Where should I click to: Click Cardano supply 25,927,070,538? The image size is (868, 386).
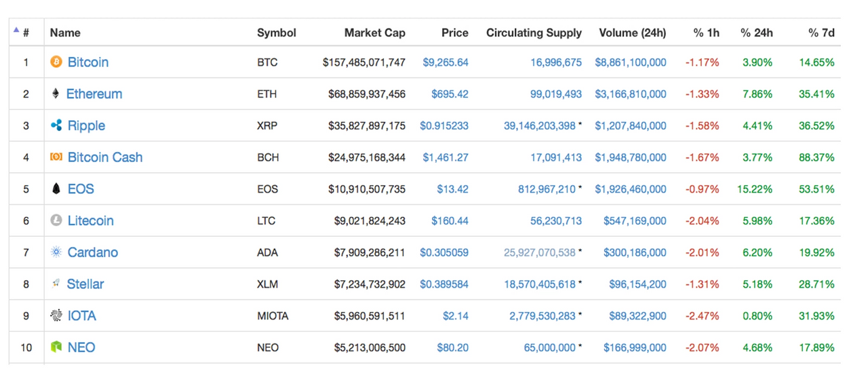tap(540, 252)
